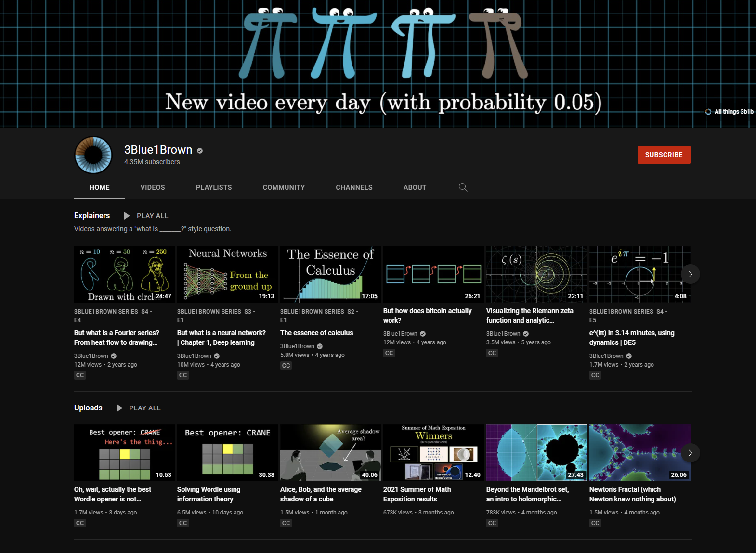Click title 'Alice, Bob, and the average shadow'

(321, 494)
